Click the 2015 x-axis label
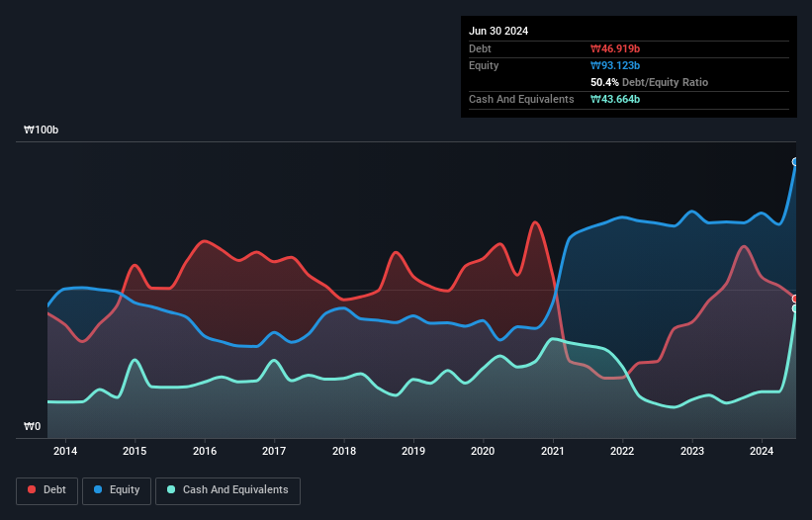 [135, 451]
